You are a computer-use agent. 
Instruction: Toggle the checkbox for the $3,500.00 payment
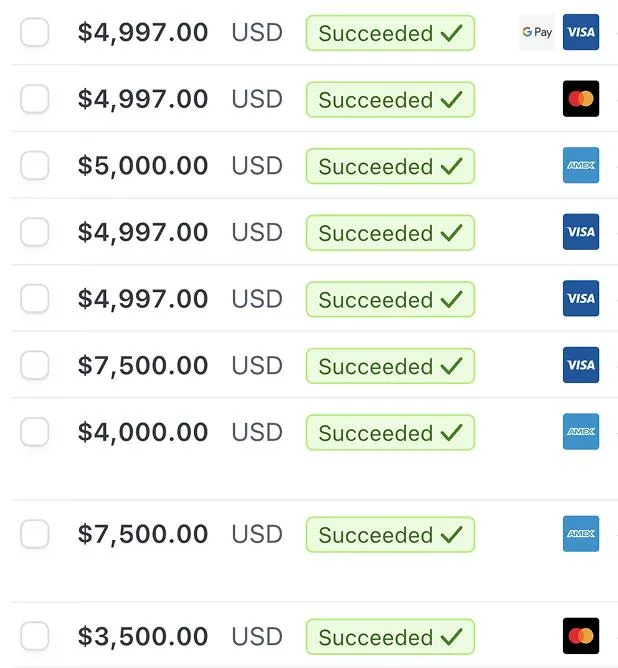pyautogui.click(x=34, y=636)
